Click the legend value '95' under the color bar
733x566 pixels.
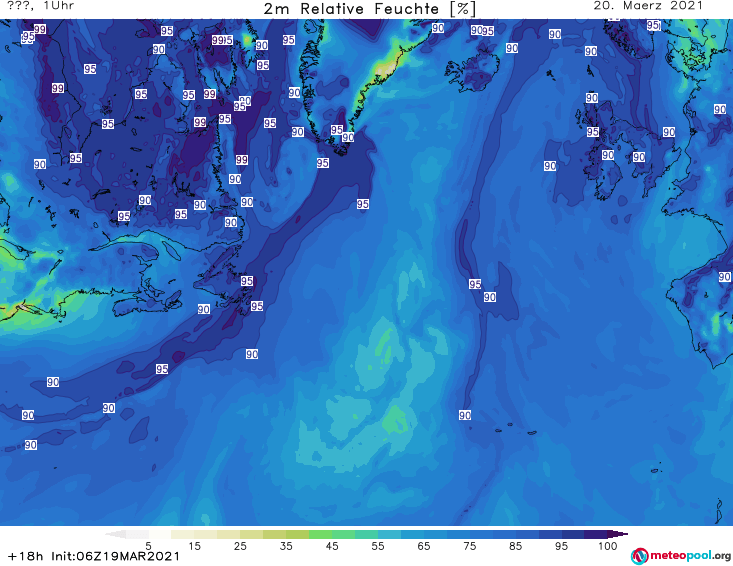coord(561,546)
